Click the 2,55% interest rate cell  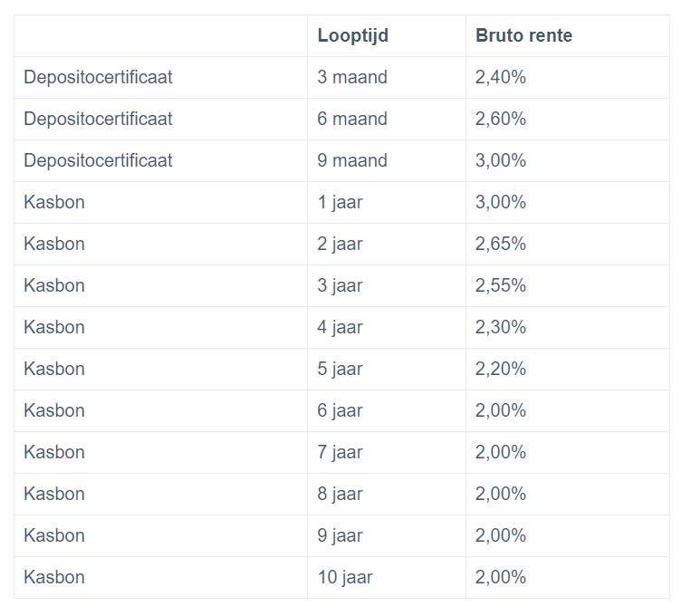point(500,286)
